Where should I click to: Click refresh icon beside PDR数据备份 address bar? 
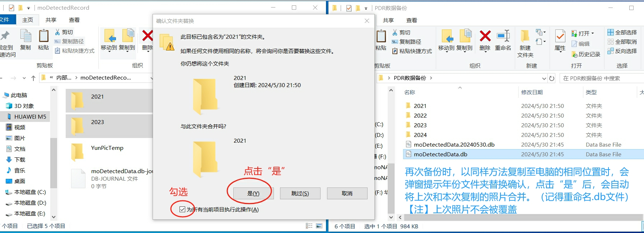click(x=552, y=78)
